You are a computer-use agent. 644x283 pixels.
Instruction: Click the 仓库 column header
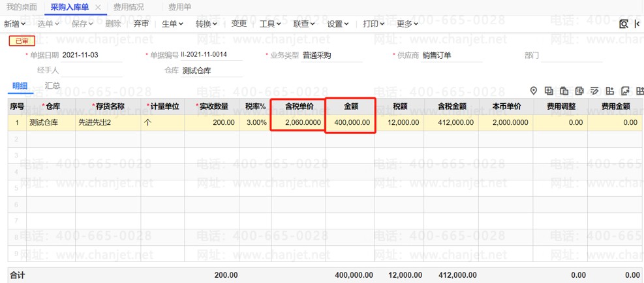pyautogui.click(x=51, y=107)
